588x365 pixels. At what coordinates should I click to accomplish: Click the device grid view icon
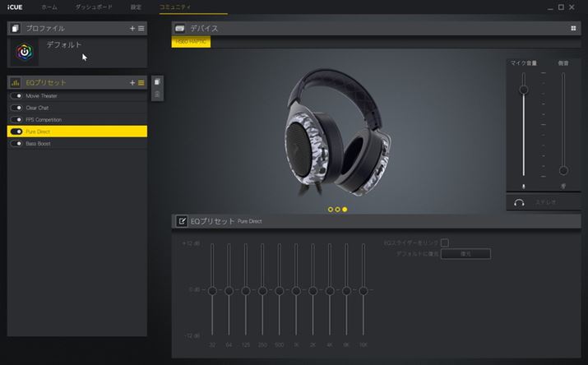click(573, 28)
